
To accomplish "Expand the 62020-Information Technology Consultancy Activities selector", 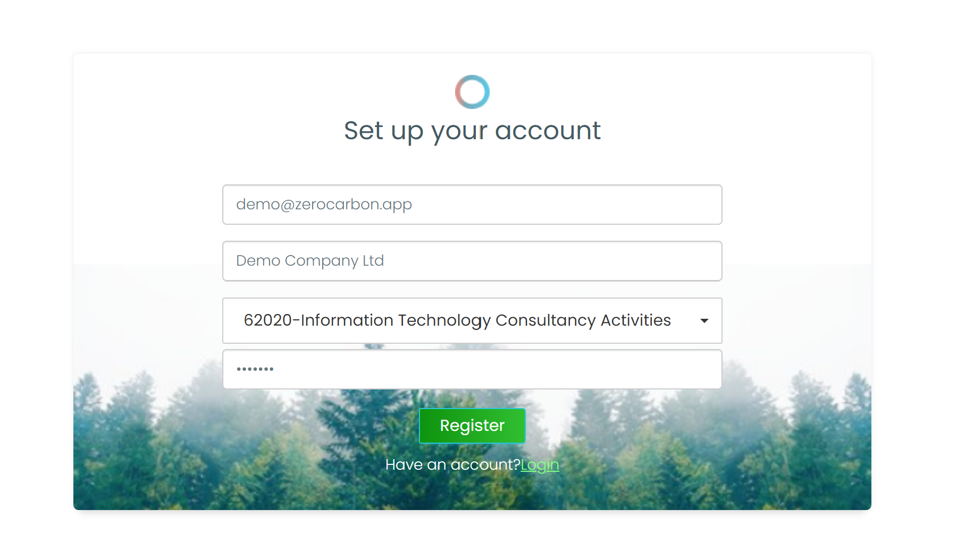I will (x=472, y=320).
